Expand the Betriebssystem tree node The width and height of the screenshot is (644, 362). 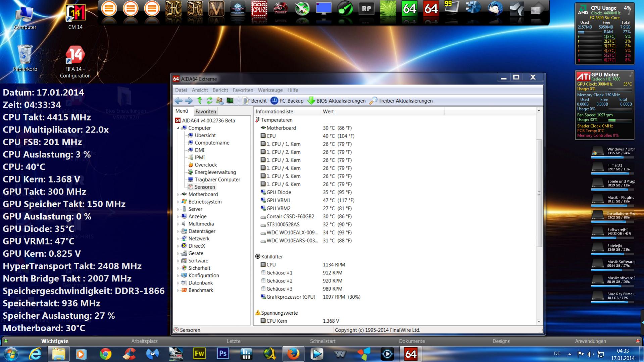tap(179, 202)
